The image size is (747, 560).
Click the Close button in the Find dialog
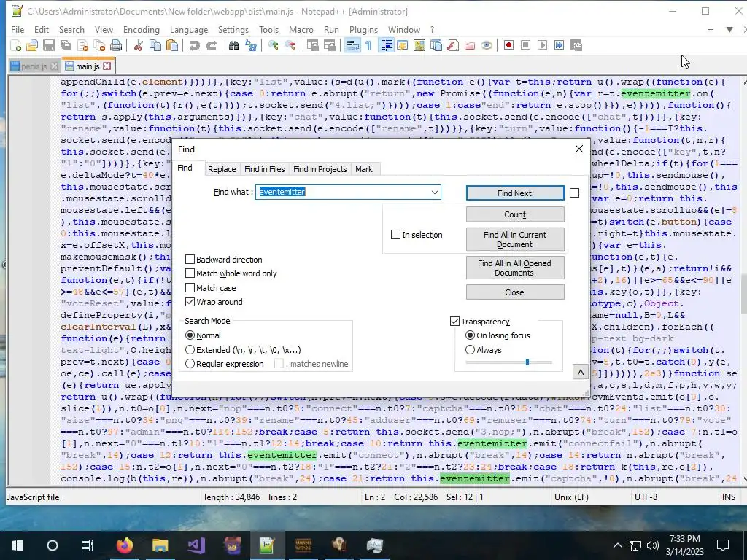(515, 292)
